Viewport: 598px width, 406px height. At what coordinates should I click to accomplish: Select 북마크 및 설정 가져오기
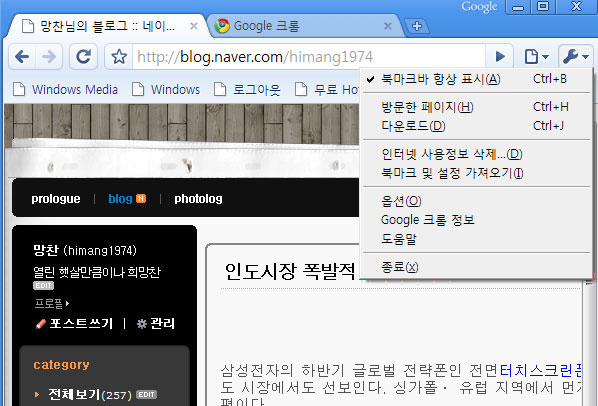(x=476, y=173)
